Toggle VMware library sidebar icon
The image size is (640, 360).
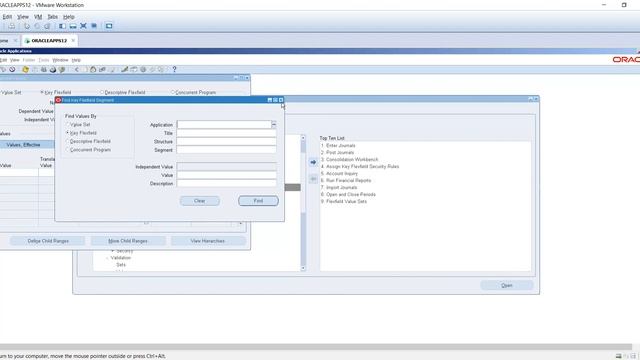point(62,26)
